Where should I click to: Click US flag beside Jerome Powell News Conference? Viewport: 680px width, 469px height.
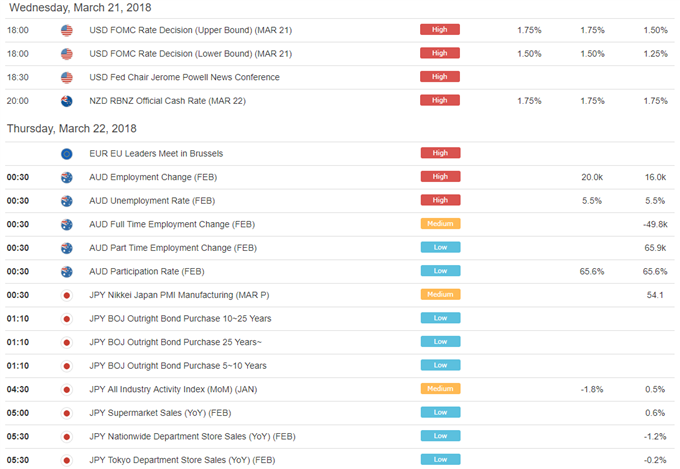67,77
